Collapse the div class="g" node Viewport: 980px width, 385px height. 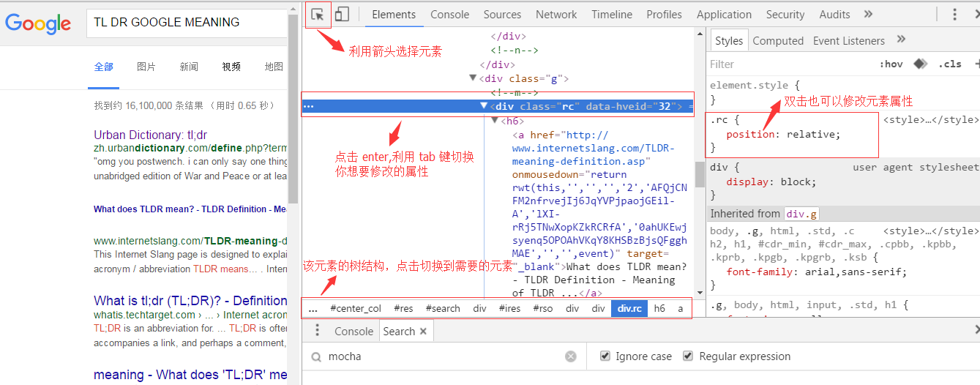[x=473, y=78]
